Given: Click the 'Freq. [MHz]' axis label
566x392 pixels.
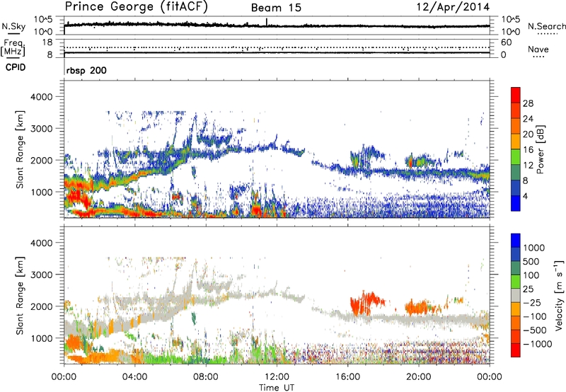Looking at the screenshot, I should [x=13, y=47].
